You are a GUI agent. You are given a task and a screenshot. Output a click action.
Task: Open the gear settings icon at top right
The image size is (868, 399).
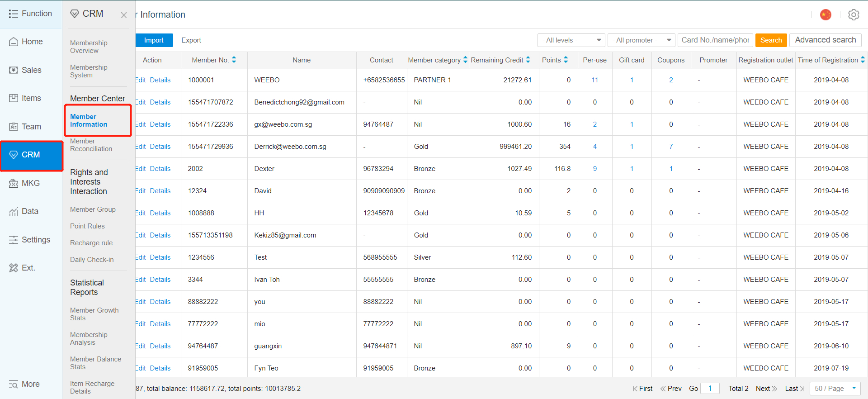(854, 15)
